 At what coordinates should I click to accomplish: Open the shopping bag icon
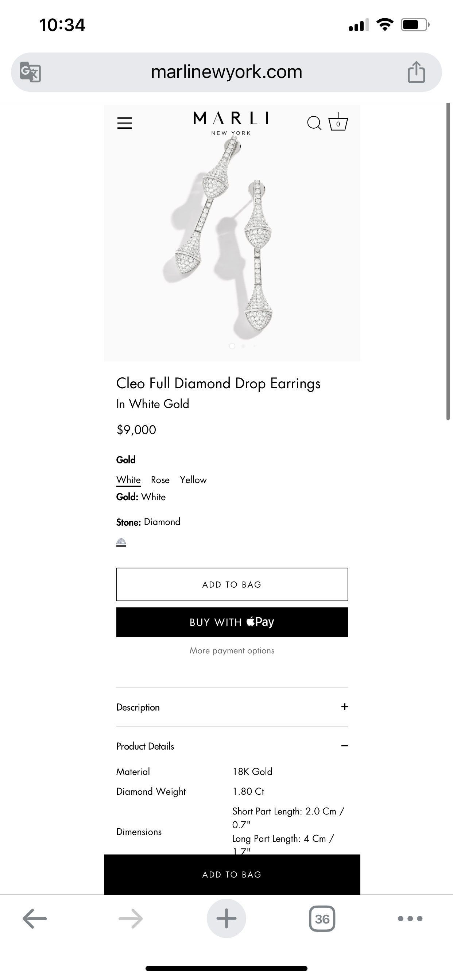[338, 122]
